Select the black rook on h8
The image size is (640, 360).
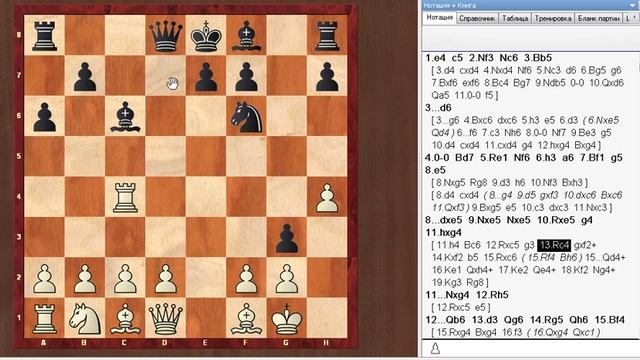[327, 36]
